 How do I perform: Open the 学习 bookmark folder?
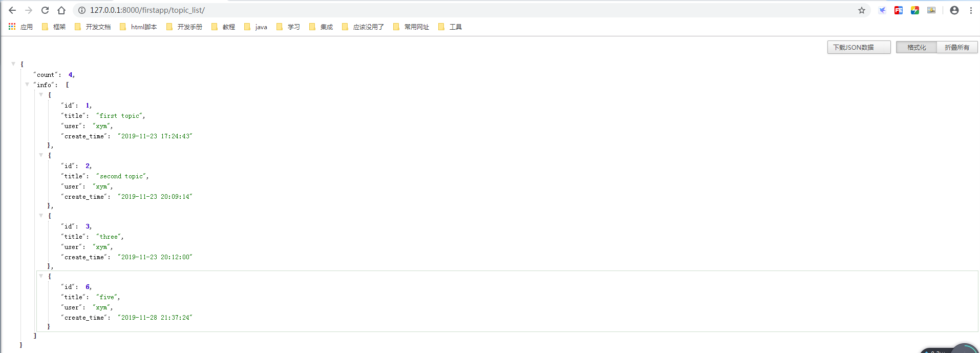288,27
